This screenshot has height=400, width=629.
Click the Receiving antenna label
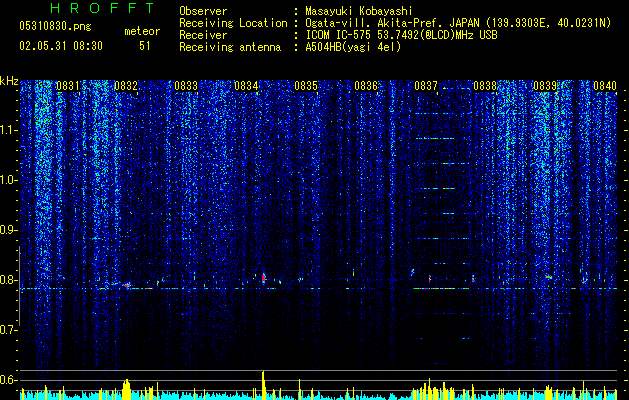point(230,47)
